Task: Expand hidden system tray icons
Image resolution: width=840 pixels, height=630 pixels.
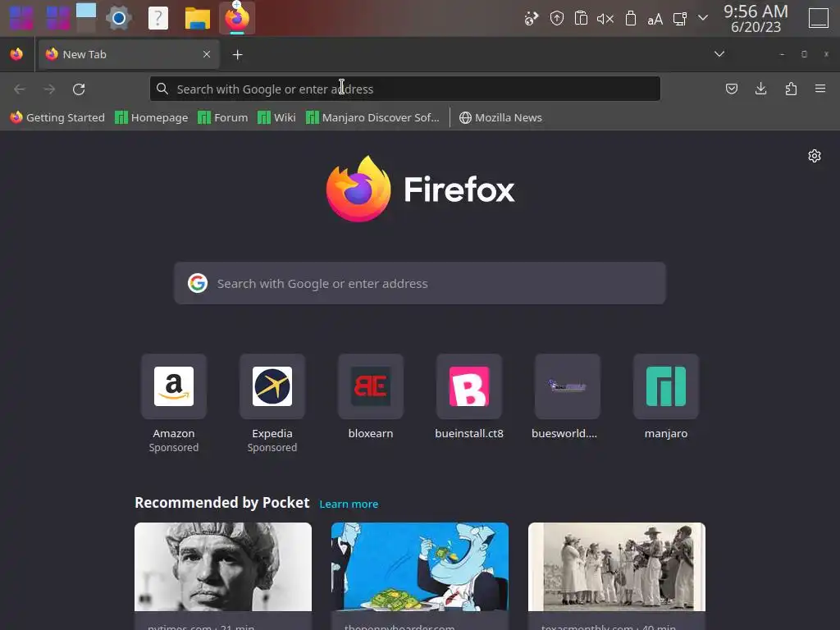Action: click(703, 18)
